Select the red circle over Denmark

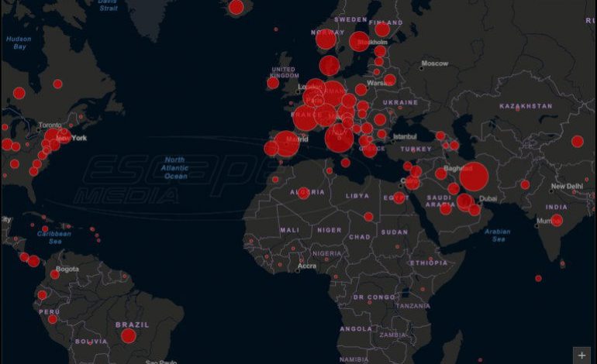click(330, 65)
